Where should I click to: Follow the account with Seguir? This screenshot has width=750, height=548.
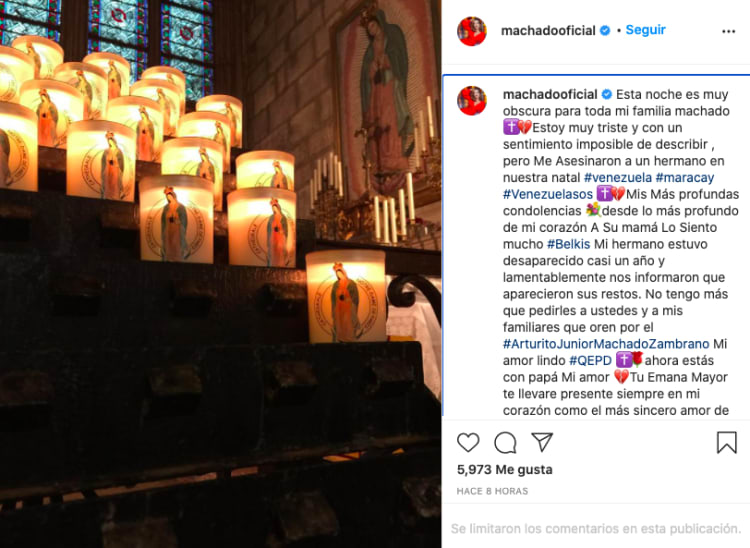pyautogui.click(x=645, y=30)
